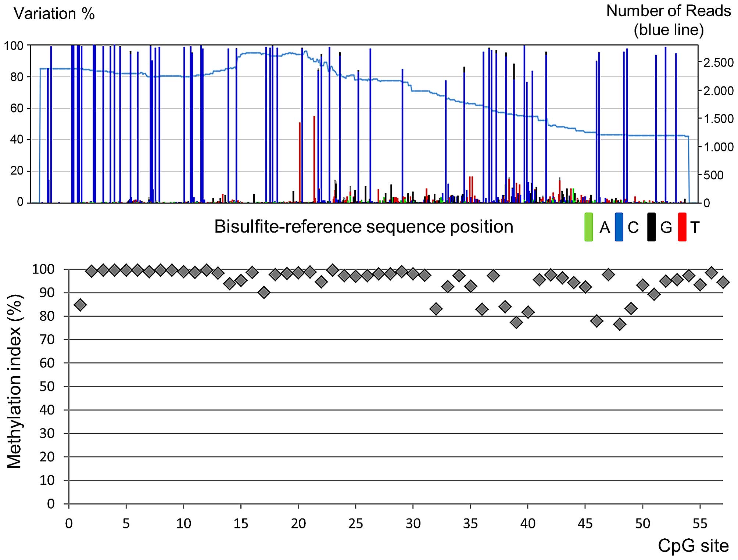The height and width of the screenshot is (560, 738).
Task: Click the diamond marker at CpG site 48
Action: tap(620, 324)
